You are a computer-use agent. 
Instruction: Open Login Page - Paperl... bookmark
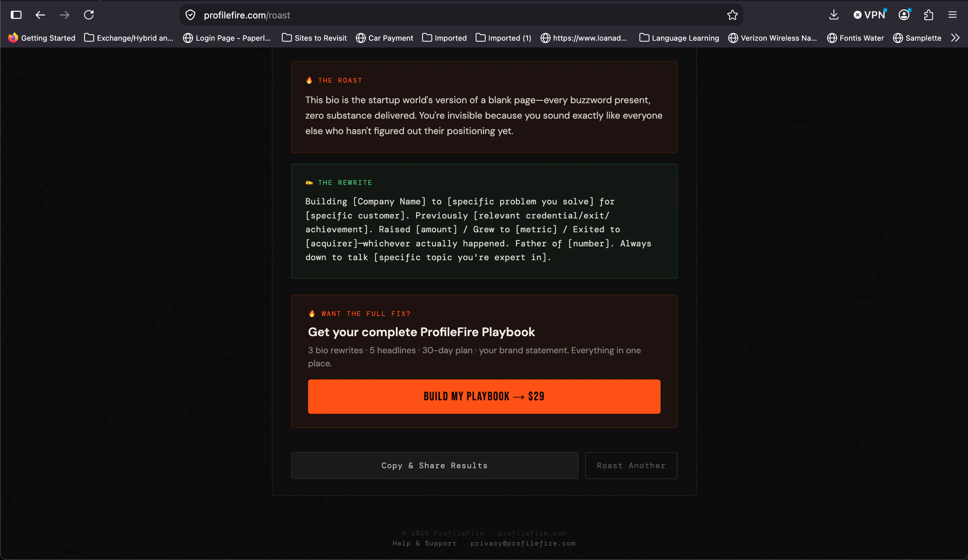[227, 38]
